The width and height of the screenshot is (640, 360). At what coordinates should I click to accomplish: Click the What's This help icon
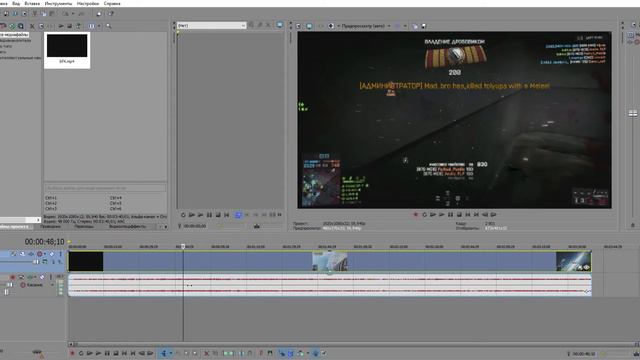[x=111, y=14]
